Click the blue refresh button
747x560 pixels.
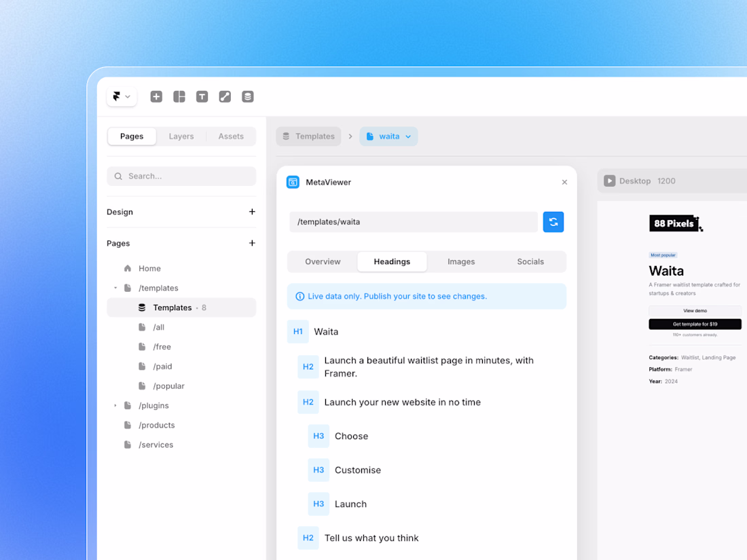tap(553, 222)
